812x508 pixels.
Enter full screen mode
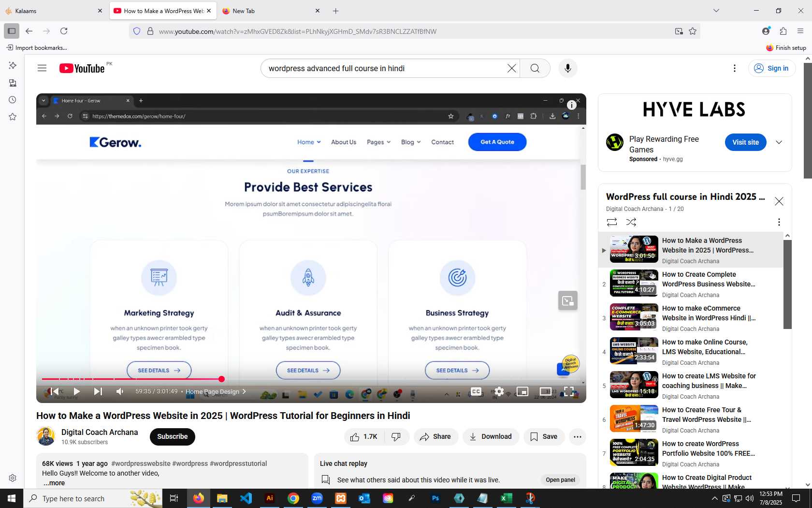[569, 391]
